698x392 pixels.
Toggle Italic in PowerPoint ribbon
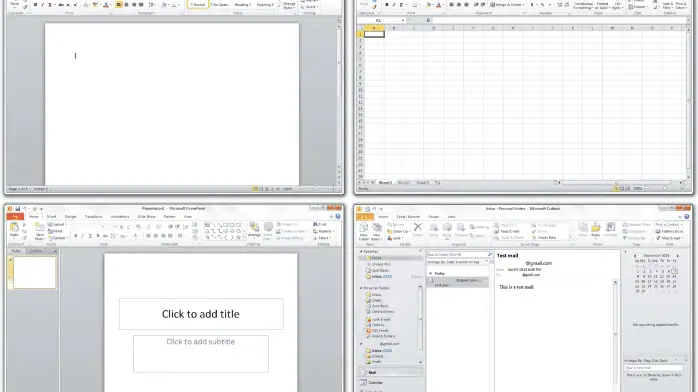83,236
